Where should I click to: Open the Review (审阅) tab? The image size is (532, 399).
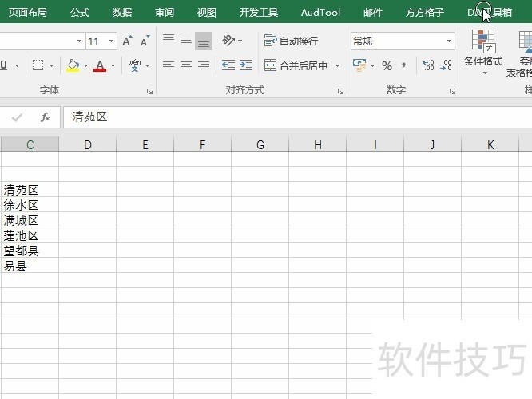[165, 13]
